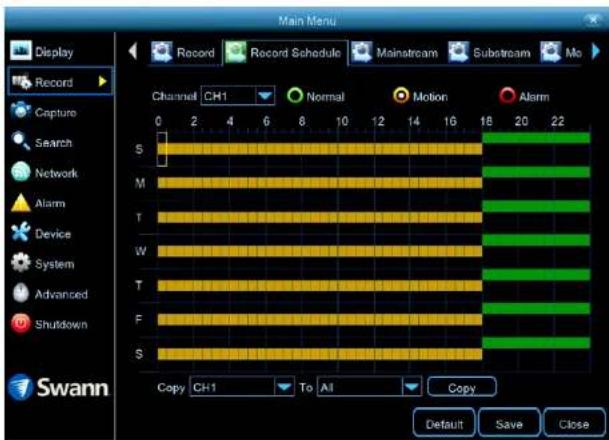Screen dimensions: 609x440
Task: Switch to the Mainstream tab label
Action: 407,53
